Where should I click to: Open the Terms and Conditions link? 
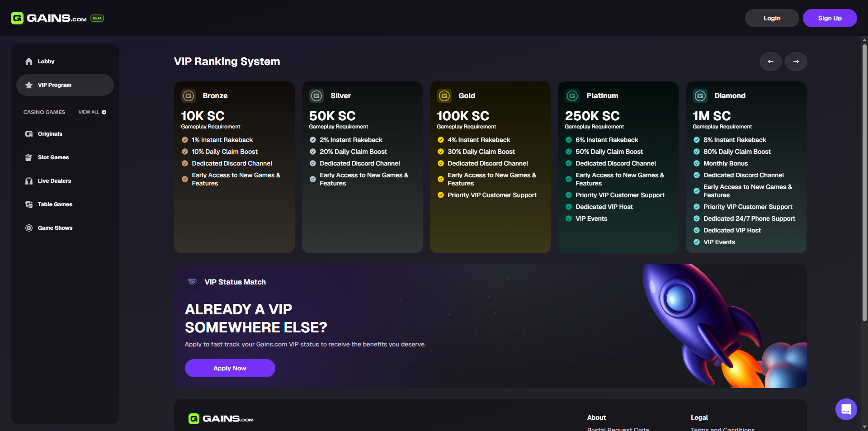722,429
